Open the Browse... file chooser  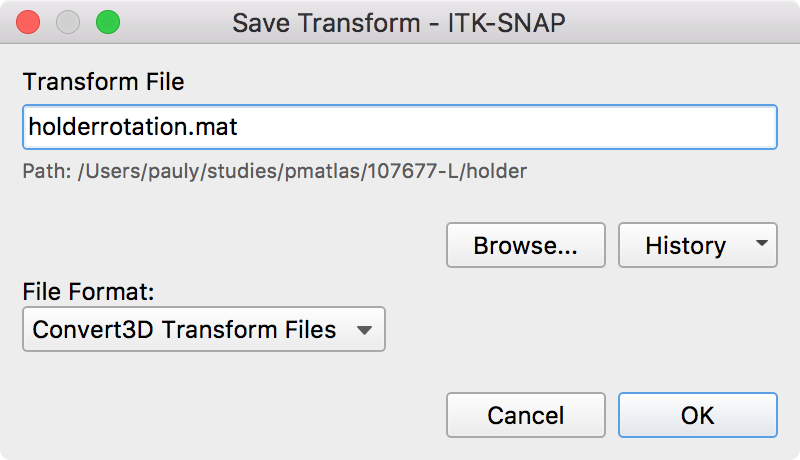[526, 245]
